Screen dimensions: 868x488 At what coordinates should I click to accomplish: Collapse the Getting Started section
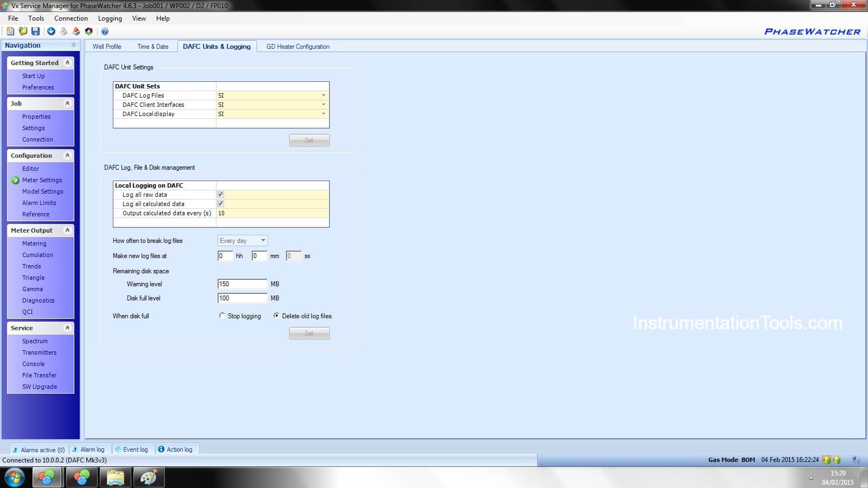[67, 63]
